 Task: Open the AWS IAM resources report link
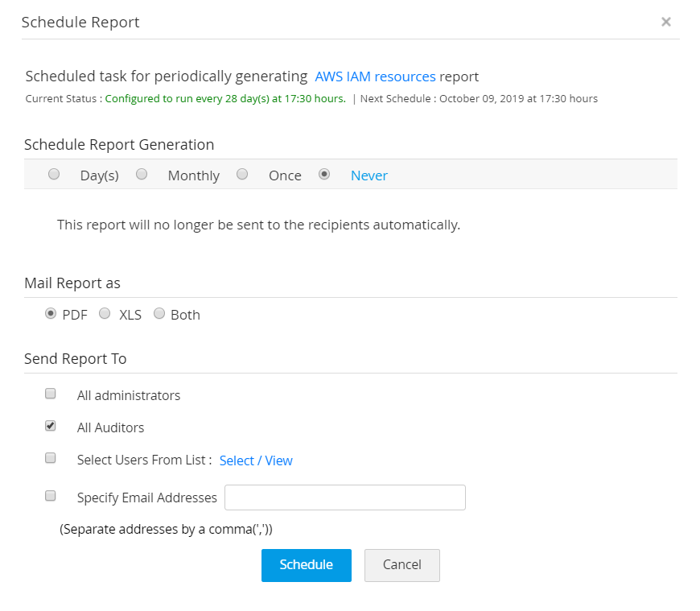[375, 77]
